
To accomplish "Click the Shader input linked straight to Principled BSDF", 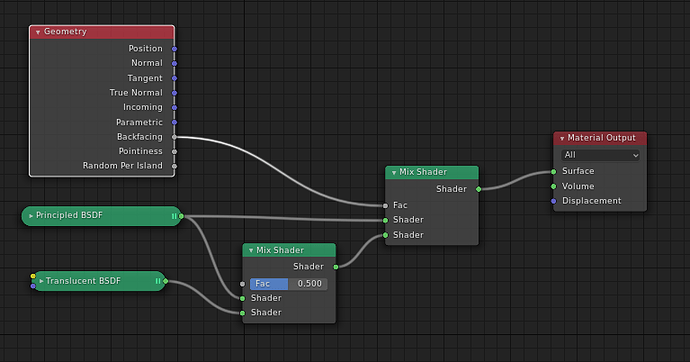I will (385, 220).
